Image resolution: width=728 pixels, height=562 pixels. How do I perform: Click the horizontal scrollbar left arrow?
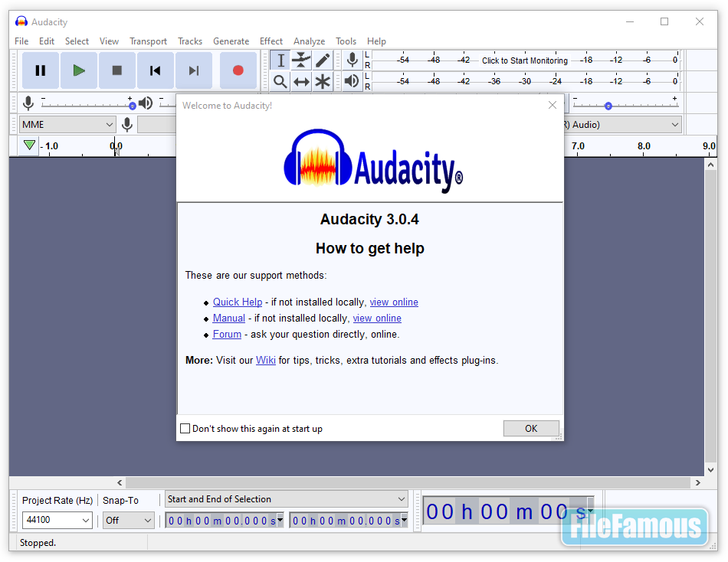coord(120,482)
